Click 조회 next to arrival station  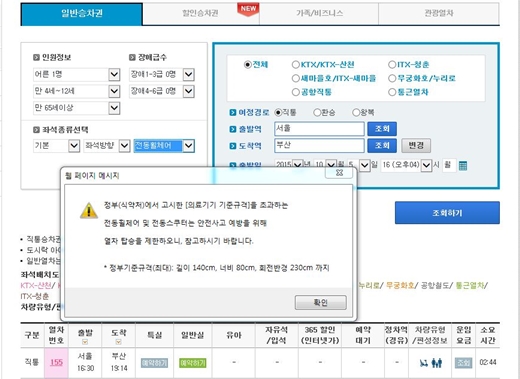[x=382, y=145]
